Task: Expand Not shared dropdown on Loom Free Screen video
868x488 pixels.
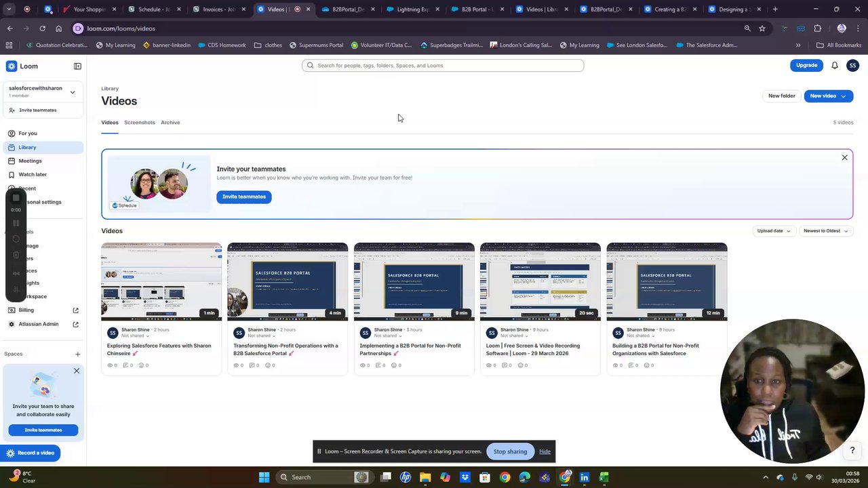Action: [x=515, y=335]
